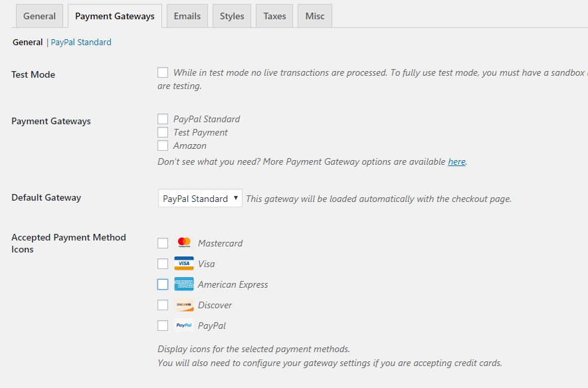588x388 pixels.
Task: Click the 'Visa' label text
Action: 206,264
